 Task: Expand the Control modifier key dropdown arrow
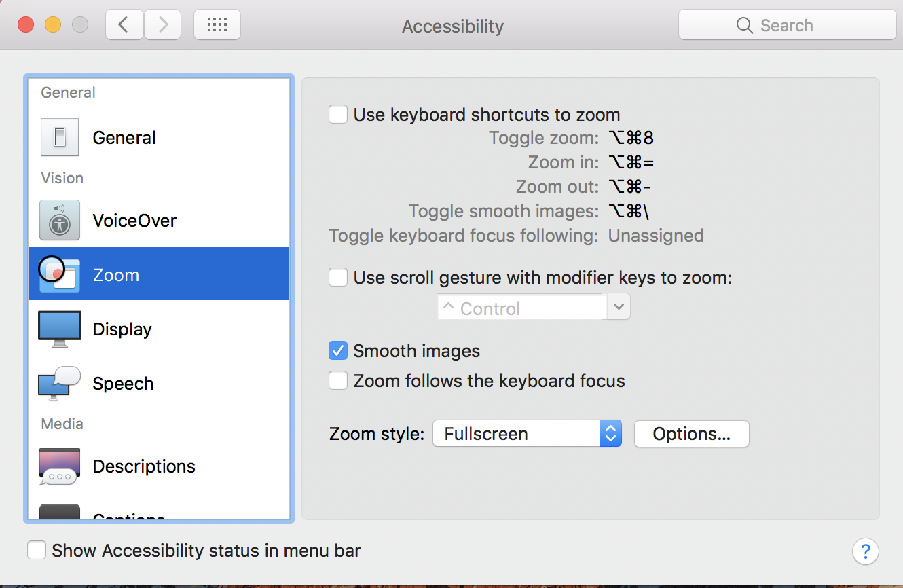tap(618, 307)
